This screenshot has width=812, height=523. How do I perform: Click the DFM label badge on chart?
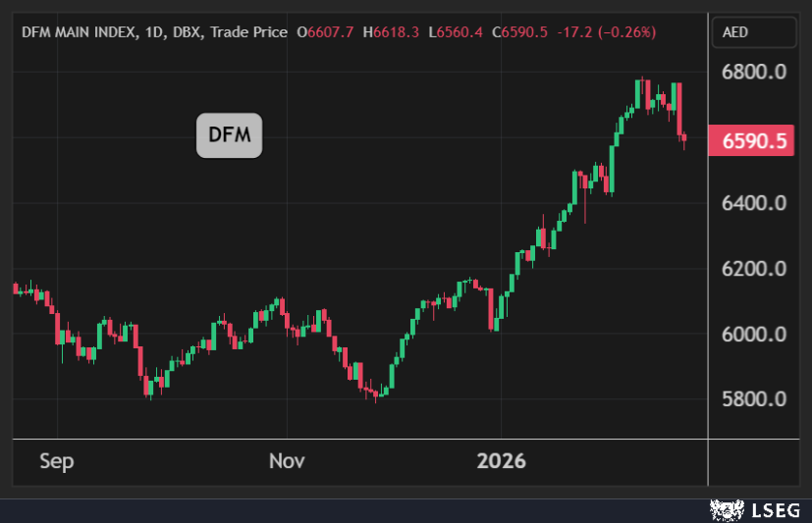coord(229,136)
